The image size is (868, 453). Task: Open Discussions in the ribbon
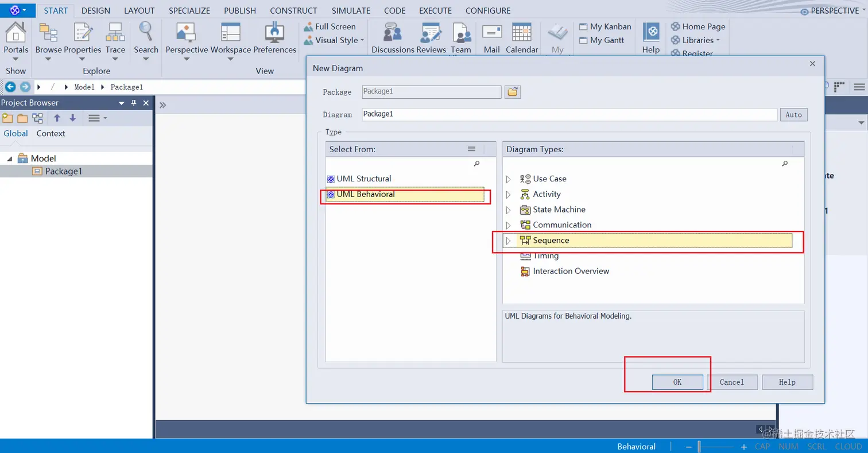point(393,33)
